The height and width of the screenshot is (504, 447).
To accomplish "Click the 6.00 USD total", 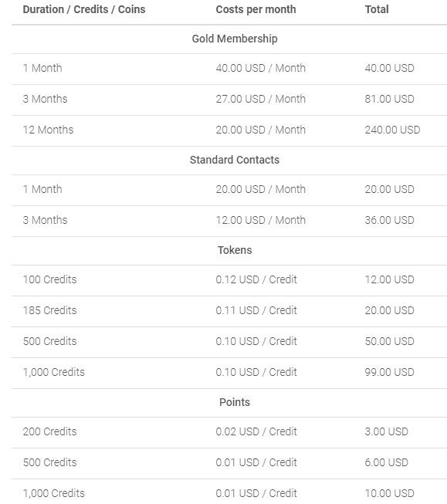I will (386, 462).
